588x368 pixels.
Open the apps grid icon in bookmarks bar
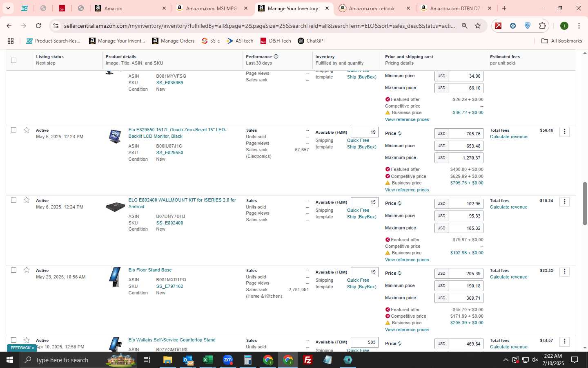(x=11, y=41)
